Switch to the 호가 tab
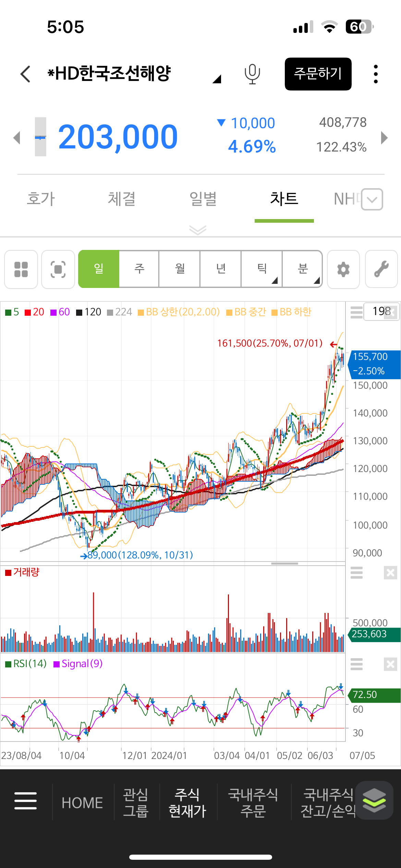Image resolution: width=401 pixels, height=868 pixels. 41,199
